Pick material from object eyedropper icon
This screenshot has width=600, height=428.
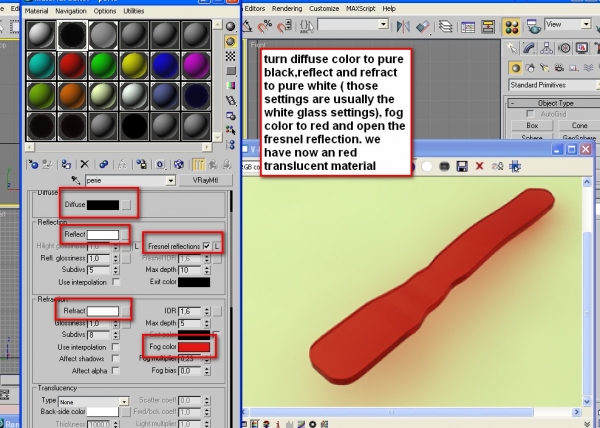76,180
